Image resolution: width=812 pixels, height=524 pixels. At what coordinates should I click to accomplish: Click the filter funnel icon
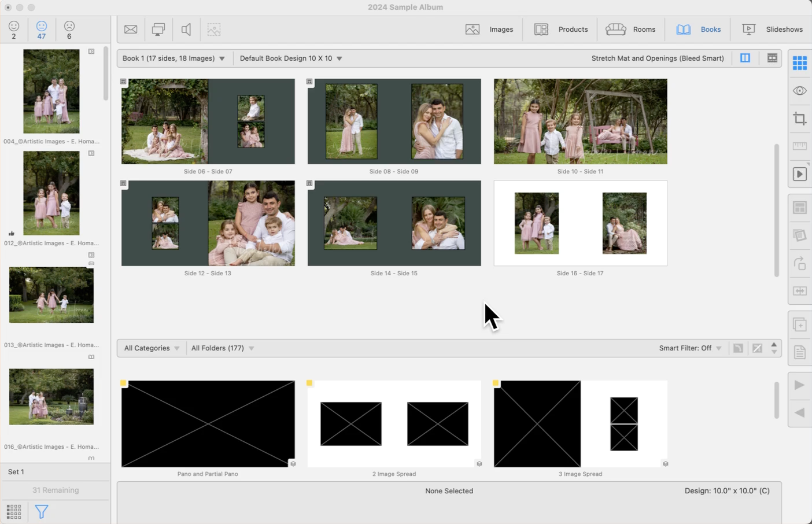[x=42, y=511]
